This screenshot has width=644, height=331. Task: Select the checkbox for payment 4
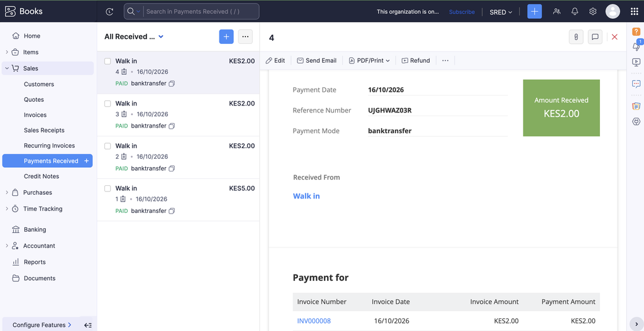pos(108,61)
